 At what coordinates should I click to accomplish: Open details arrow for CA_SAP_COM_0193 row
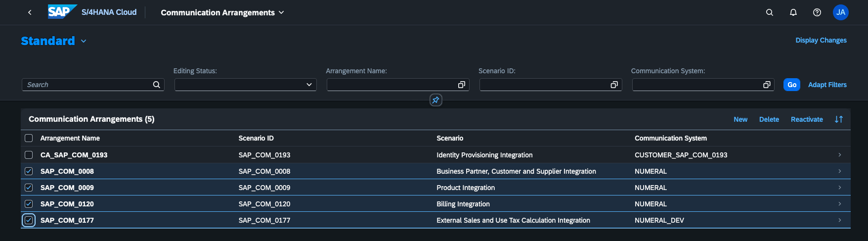[840, 155]
